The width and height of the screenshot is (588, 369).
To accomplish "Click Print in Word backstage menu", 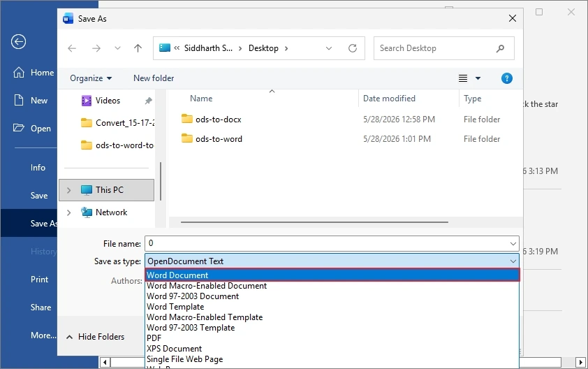I will (39, 280).
